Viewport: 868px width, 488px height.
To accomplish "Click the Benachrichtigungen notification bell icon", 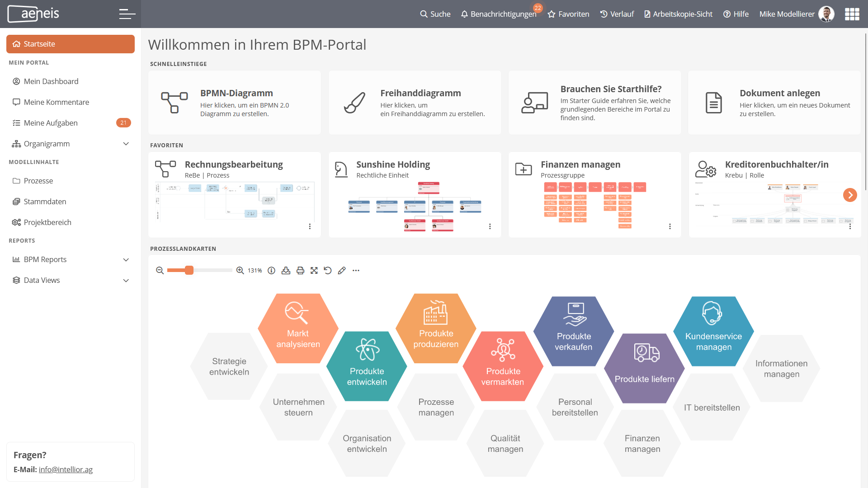I will [x=464, y=14].
